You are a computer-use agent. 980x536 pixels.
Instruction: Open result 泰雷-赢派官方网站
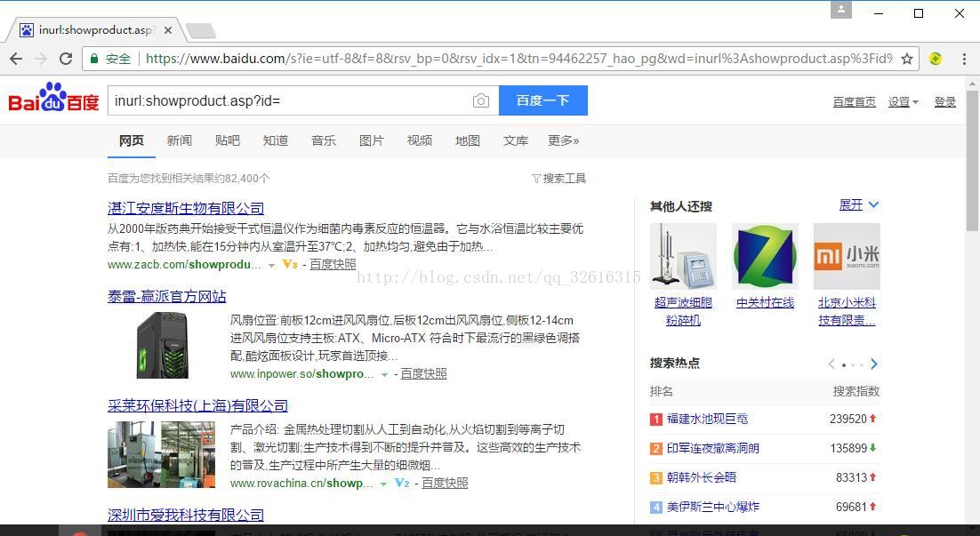167,296
